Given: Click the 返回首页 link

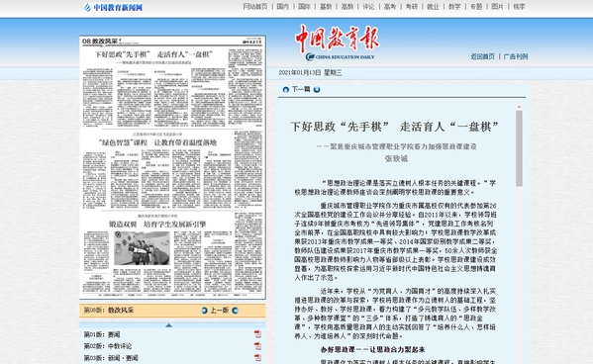Looking at the screenshot, I should (482, 56).
